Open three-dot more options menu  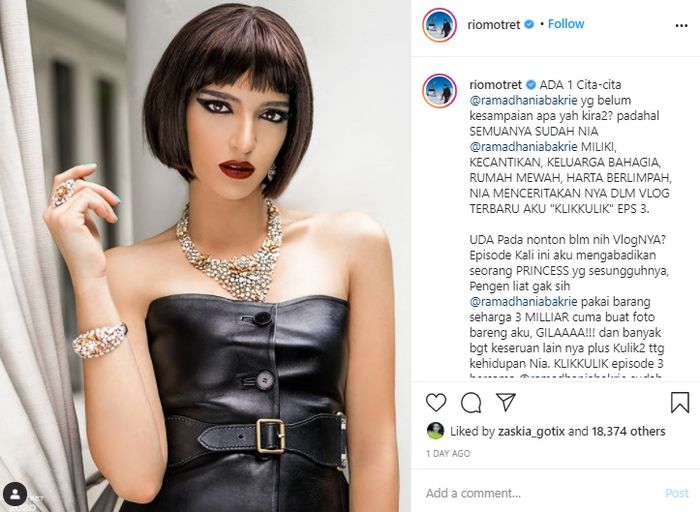[x=681, y=26]
